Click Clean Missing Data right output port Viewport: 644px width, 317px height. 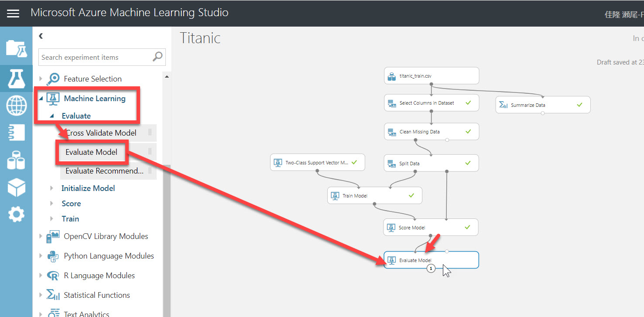pos(447,140)
